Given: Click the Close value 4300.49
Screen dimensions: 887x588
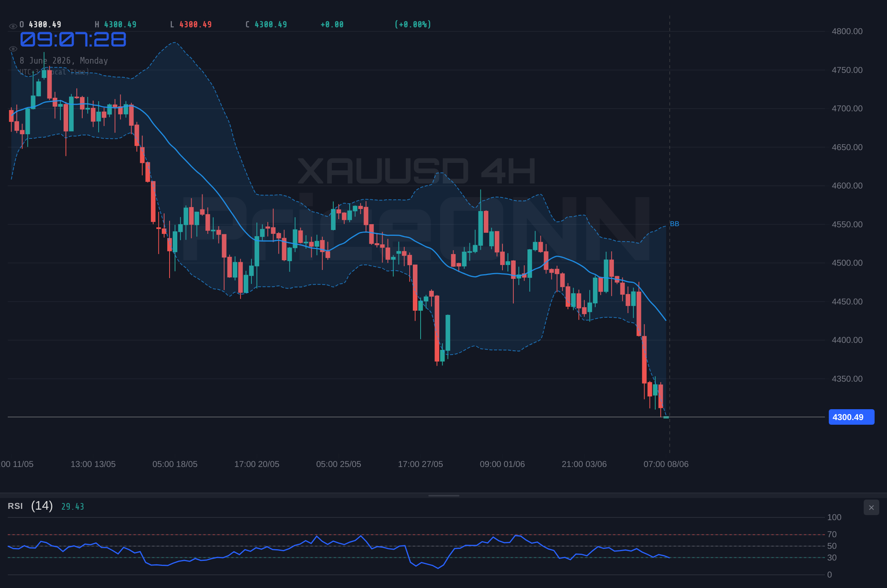Looking at the screenshot, I should click(x=271, y=24).
